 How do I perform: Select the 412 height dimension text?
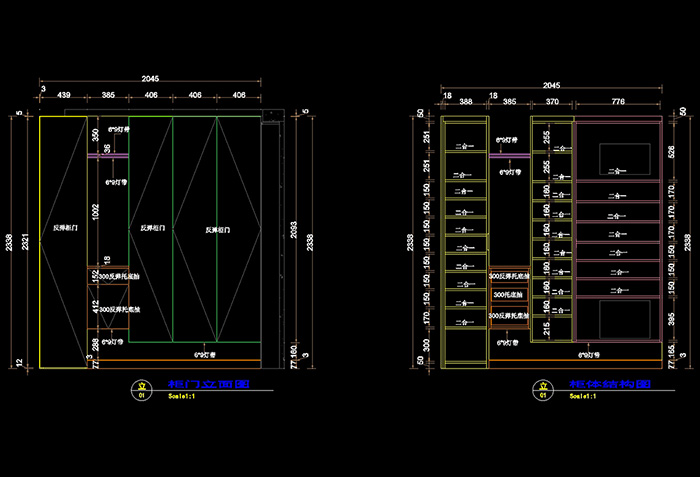click(96, 306)
